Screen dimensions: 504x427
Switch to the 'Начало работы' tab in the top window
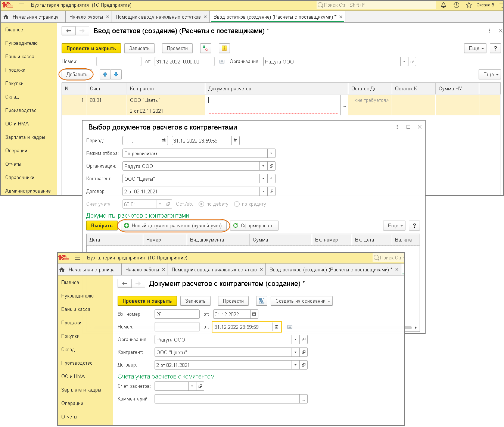(x=86, y=17)
